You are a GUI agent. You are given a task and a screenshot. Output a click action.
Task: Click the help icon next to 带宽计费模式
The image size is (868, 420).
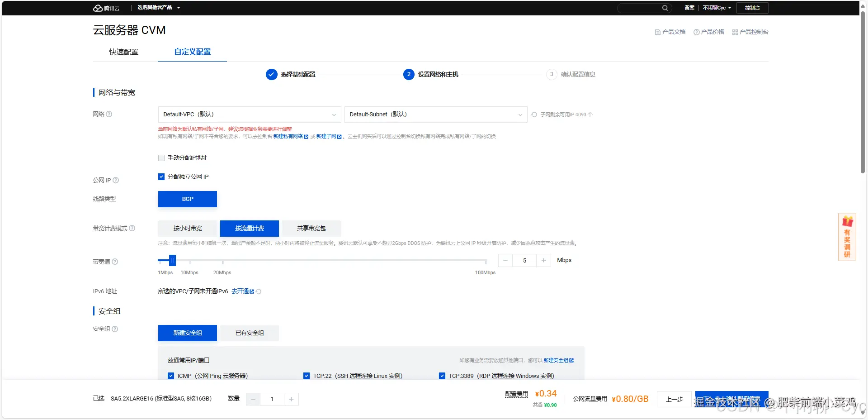(132, 228)
